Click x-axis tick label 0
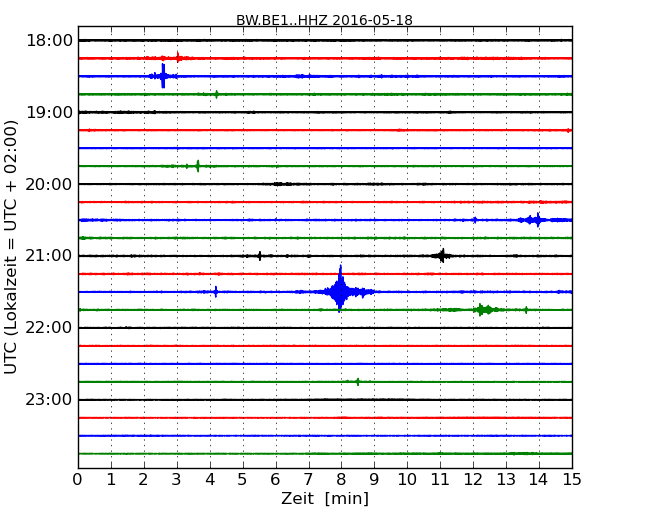Image resolution: width=650 pixels, height=520 pixels. click(78, 480)
